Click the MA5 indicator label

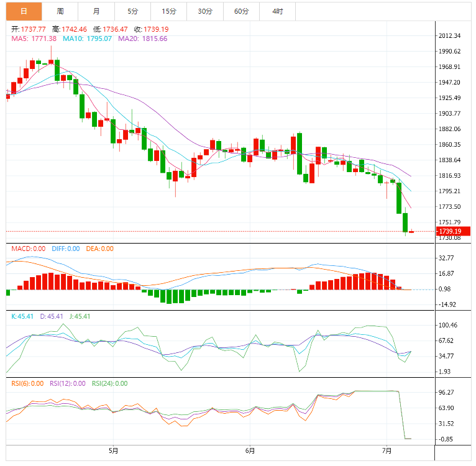pyautogui.click(x=34, y=39)
